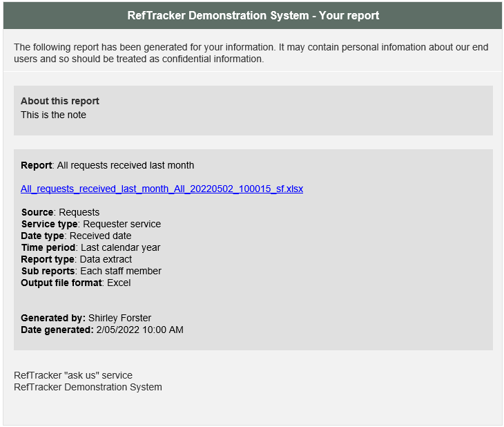This screenshot has width=504, height=427.
Task: Click the Sub reports: Each staff member line
Action: 91,271
